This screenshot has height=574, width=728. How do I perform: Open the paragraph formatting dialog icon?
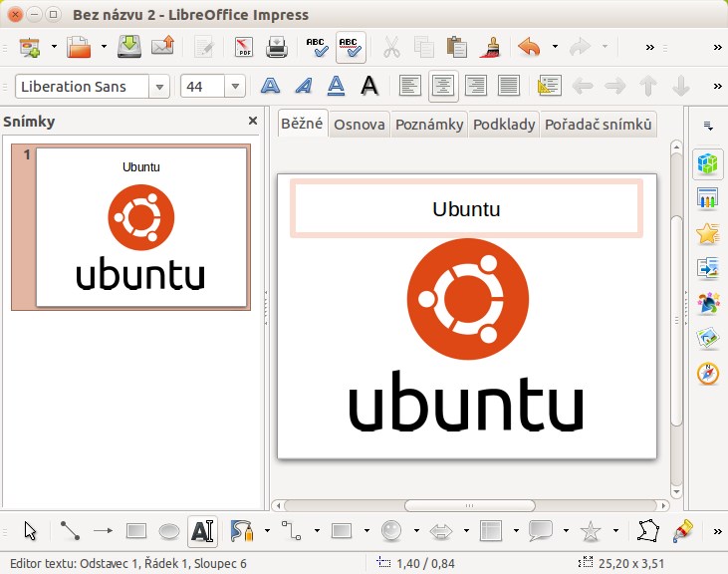[x=550, y=86]
